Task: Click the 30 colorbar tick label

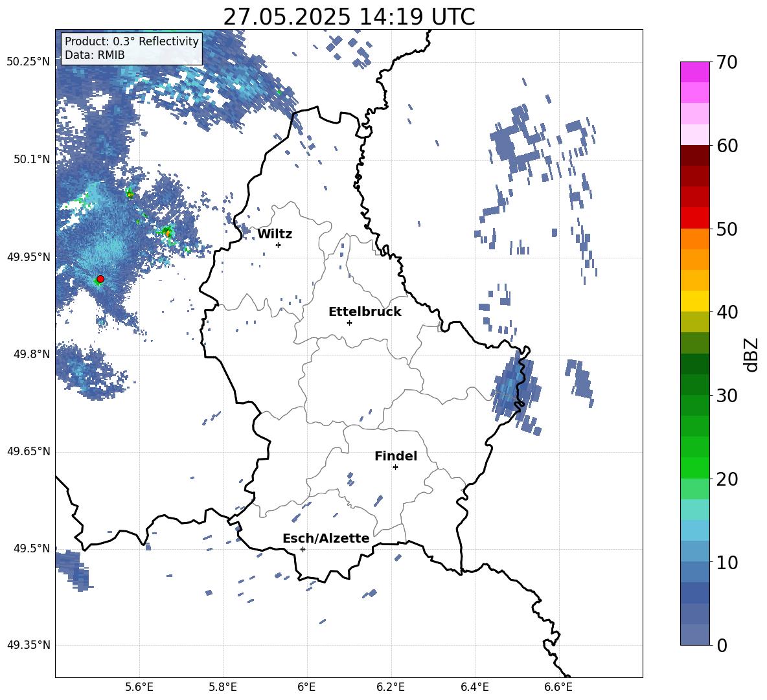Action: [727, 395]
